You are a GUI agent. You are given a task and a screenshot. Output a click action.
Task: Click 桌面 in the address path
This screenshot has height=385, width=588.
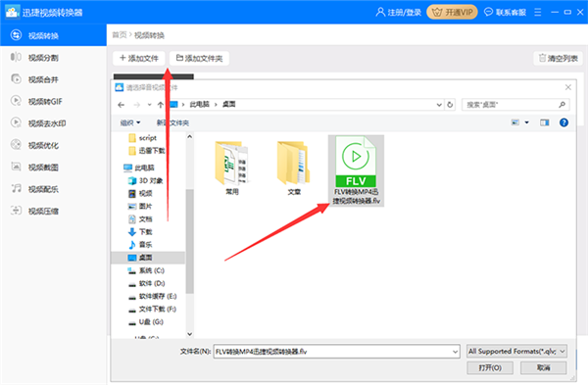(228, 104)
